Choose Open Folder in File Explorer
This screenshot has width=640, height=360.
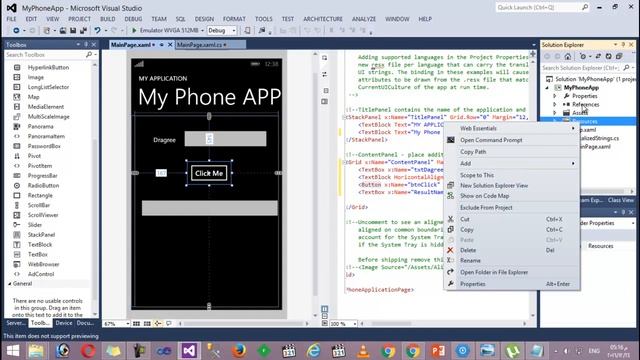[x=494, y=272]
